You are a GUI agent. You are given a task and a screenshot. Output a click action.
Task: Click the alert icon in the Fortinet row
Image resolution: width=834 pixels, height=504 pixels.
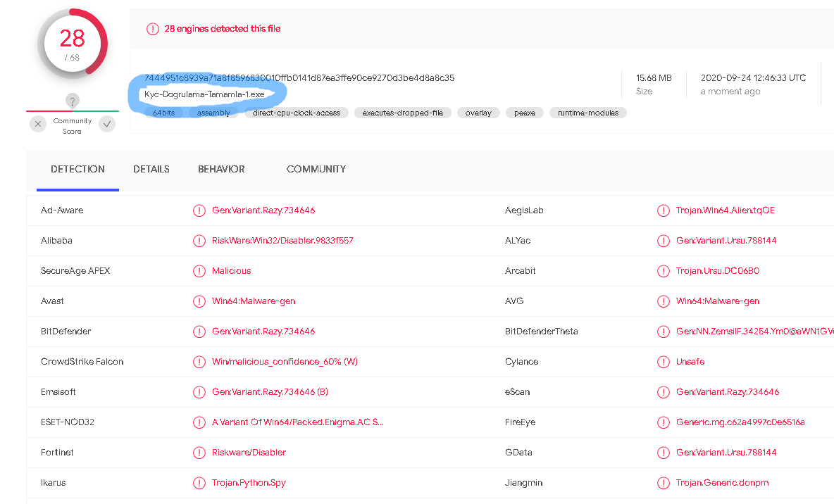[199, 453]
